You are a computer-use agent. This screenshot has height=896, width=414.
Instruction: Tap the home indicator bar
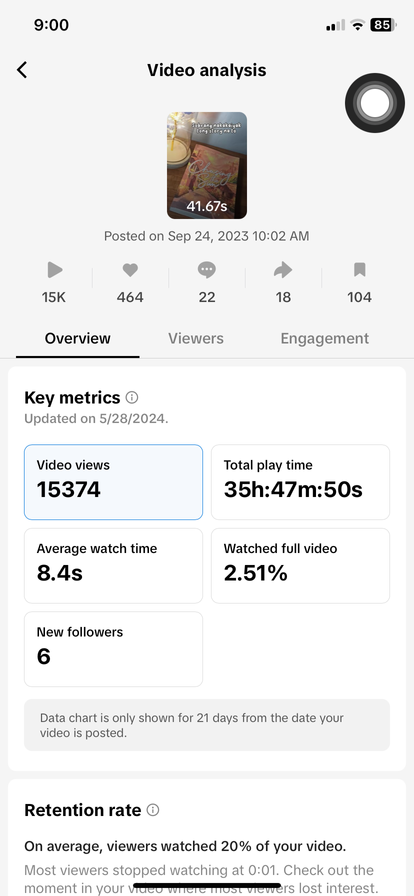click(x=207, y=886)
